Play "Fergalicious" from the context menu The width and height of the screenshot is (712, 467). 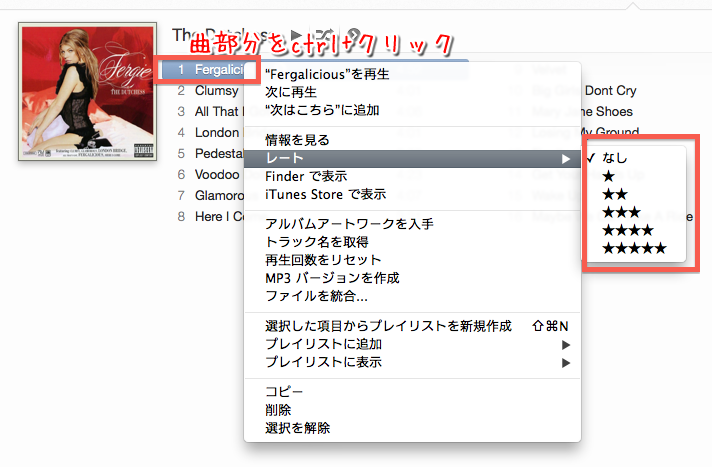coord(412,74)
